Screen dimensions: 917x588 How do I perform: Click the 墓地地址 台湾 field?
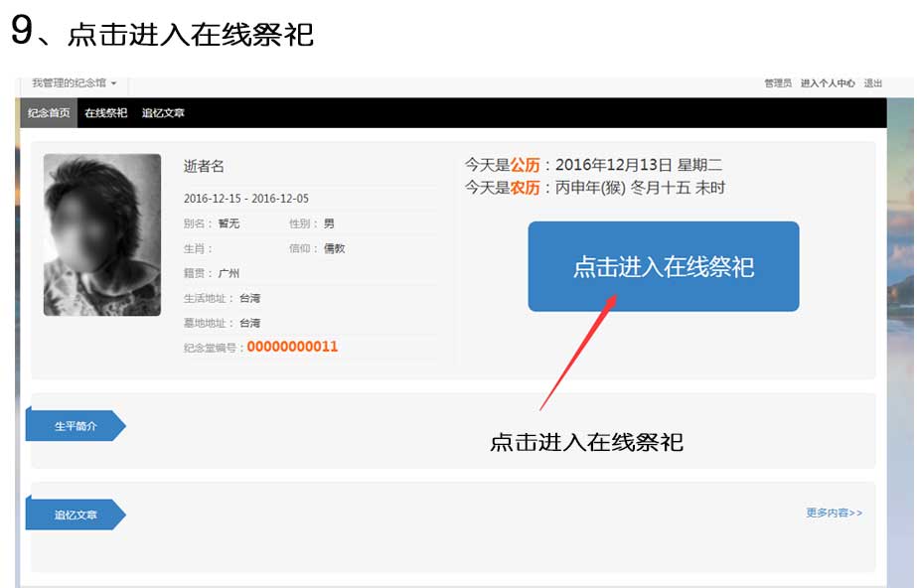point(223,323)
